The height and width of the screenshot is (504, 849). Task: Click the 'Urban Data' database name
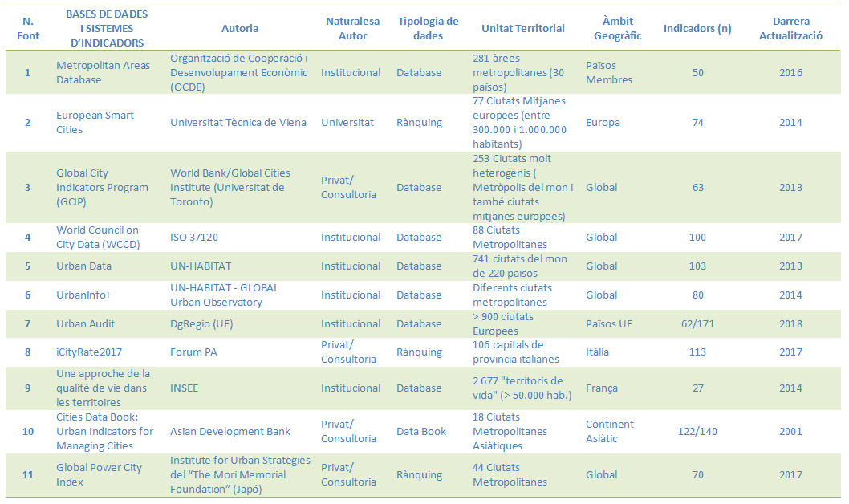coord(84,266)
